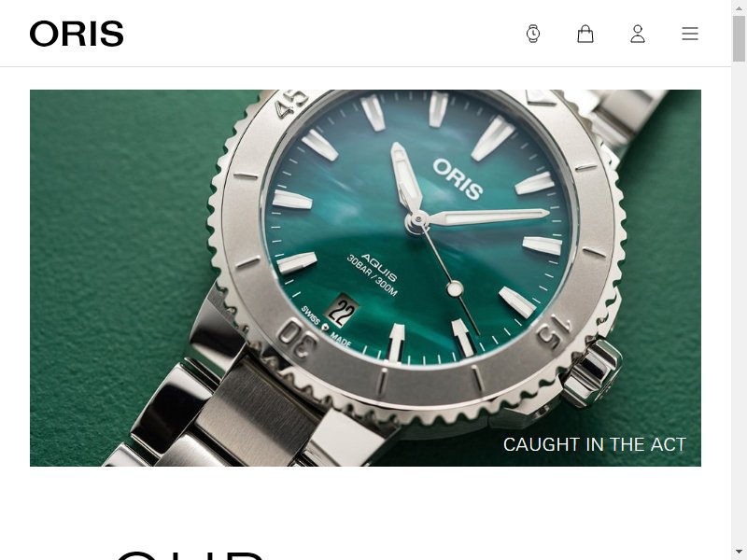This screenshot has width=747, height=560.
Task: Click the AQUIS text on the dial
Action: (x=379, y=267)
